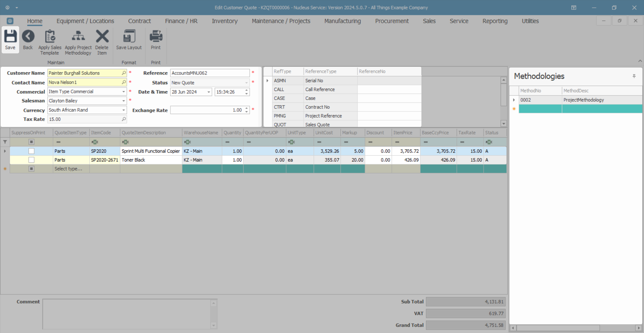Viewport: 644px width, 333px height.
Task: Set WarehouseName filter condition
Action: (x=187, y=142)
